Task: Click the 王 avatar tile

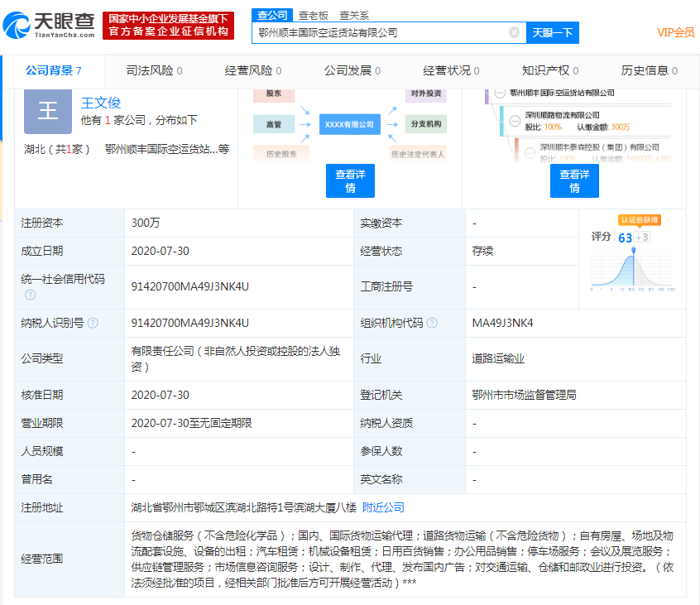Action: pos(48,111)
